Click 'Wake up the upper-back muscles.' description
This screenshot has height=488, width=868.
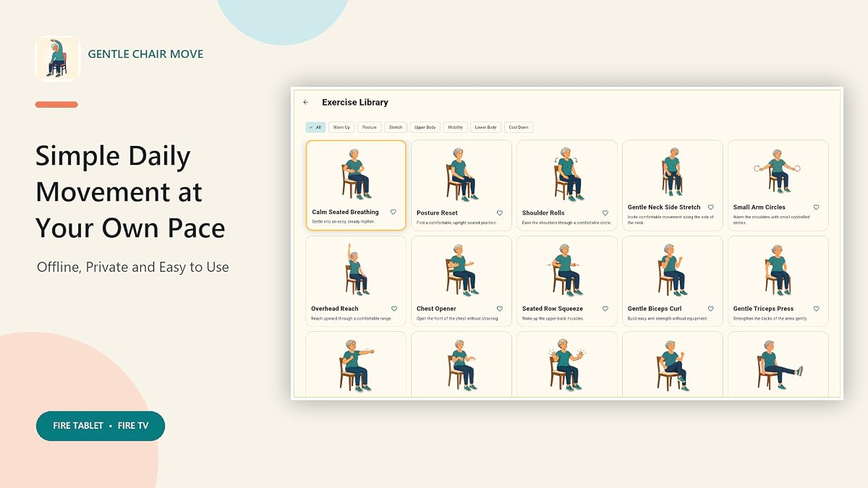[553, 318]
